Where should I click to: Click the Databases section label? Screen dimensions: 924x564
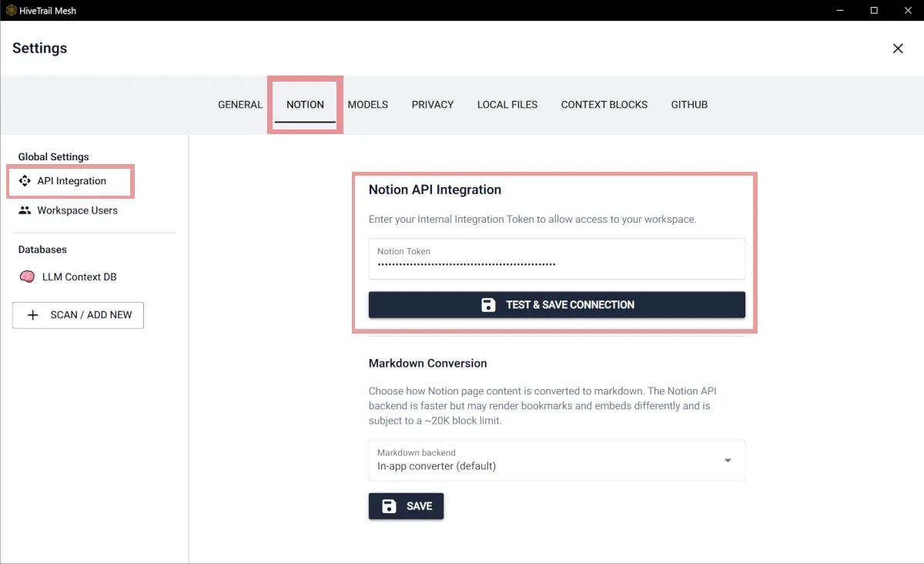(42, 250)
